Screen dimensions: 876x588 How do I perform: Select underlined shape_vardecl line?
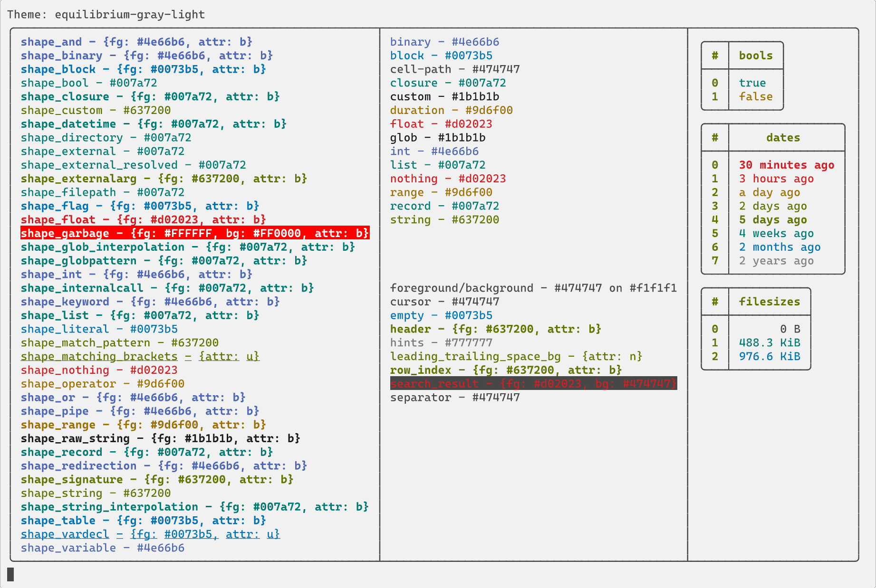point(151,534)
